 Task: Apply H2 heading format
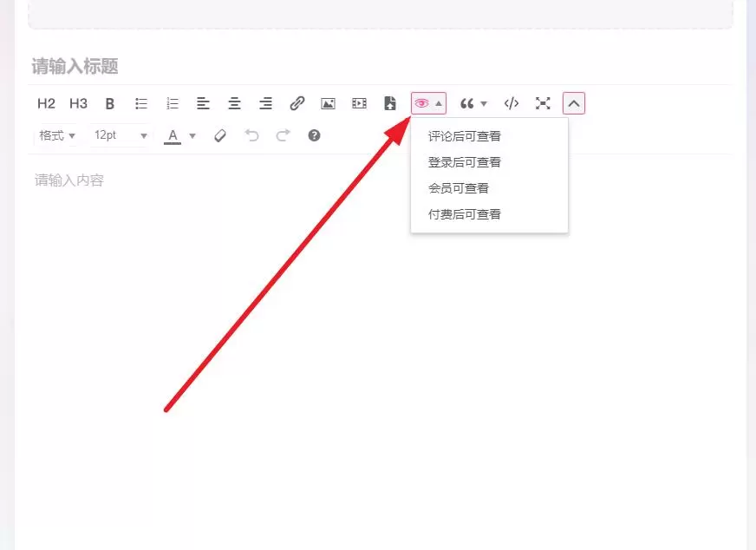(x=46, y=103)
